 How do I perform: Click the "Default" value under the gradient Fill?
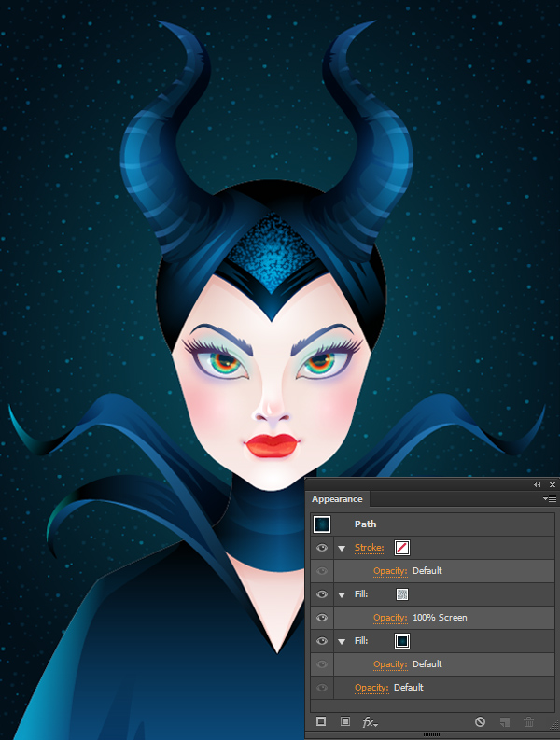point(427,664)
